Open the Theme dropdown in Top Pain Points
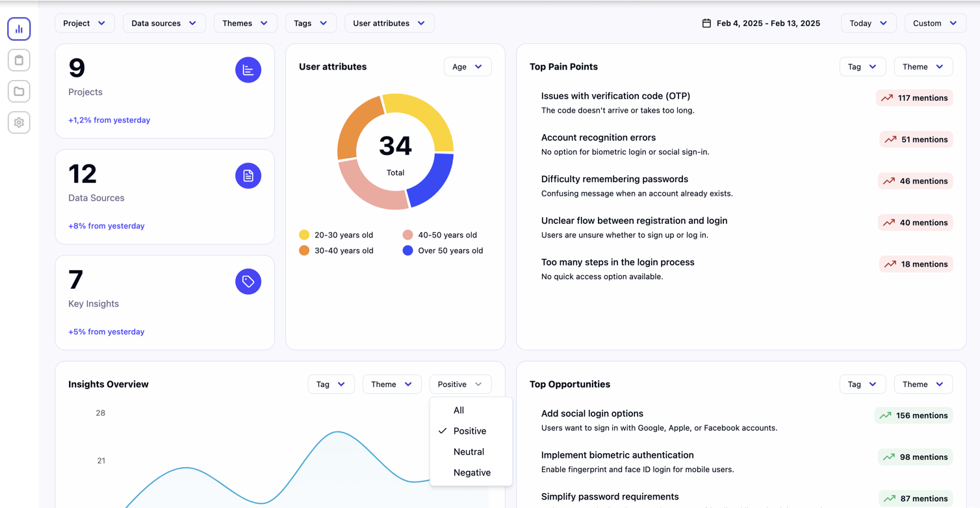This screenshot has width=980, height=508. (x=923, y=66)
